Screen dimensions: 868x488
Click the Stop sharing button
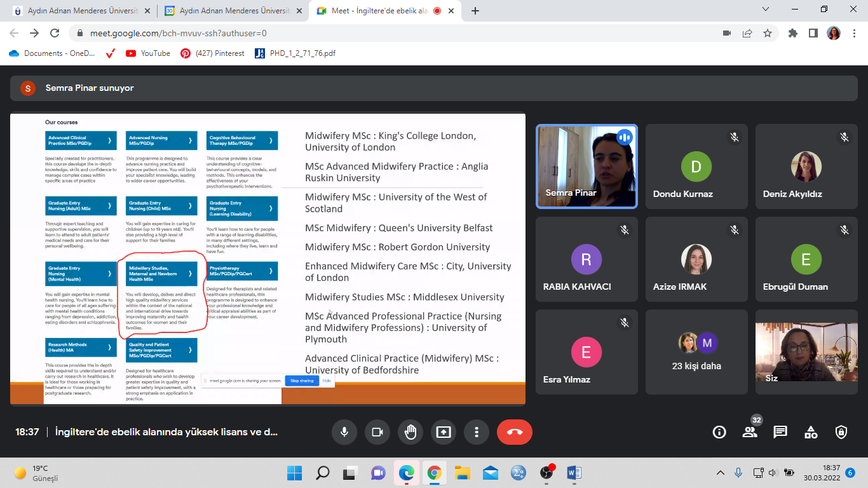(x=302, y=381)
